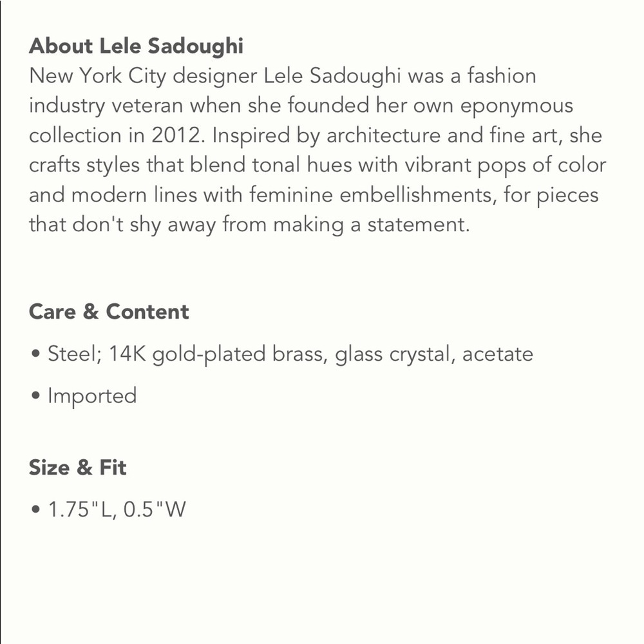Click the Size & Fit heading
This screenshot has height=644, width=644.
pyautogui.click(x=78, y=468)
